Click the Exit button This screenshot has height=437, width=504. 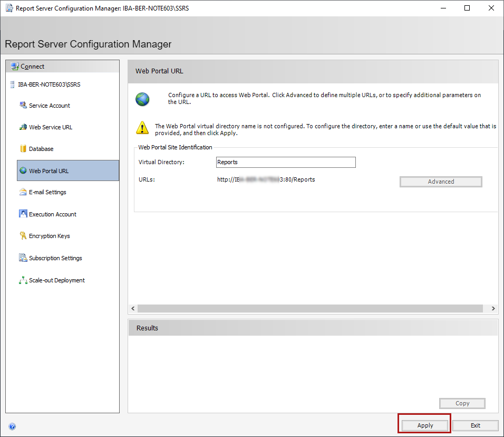475,425
